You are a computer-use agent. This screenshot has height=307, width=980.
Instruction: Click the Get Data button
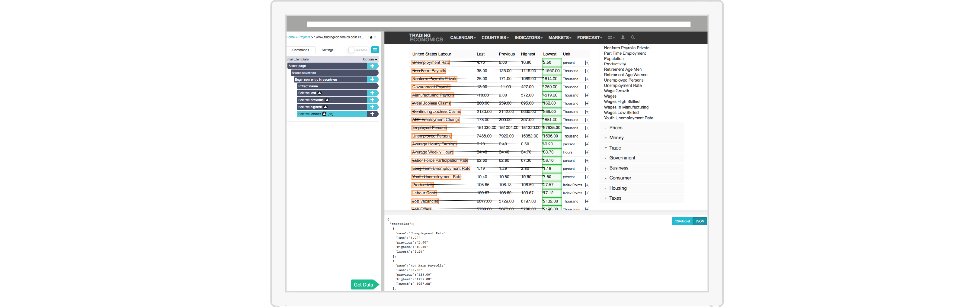pos(363,285)
